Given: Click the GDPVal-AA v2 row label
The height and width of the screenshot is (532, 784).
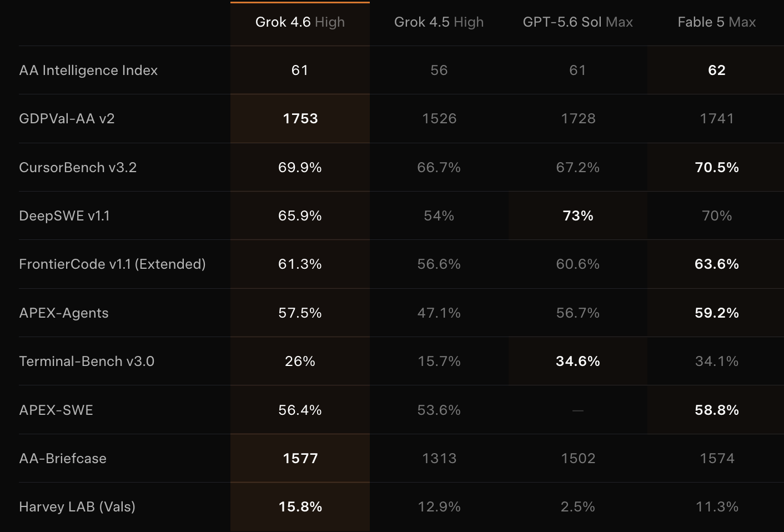Looking at the screenshot, I should 67,119.
